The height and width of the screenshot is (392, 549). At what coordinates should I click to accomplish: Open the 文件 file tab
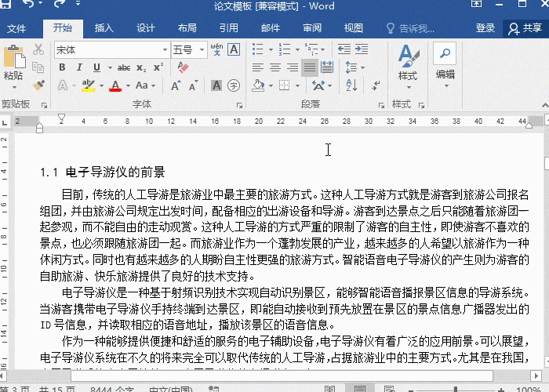pos(16,28)
